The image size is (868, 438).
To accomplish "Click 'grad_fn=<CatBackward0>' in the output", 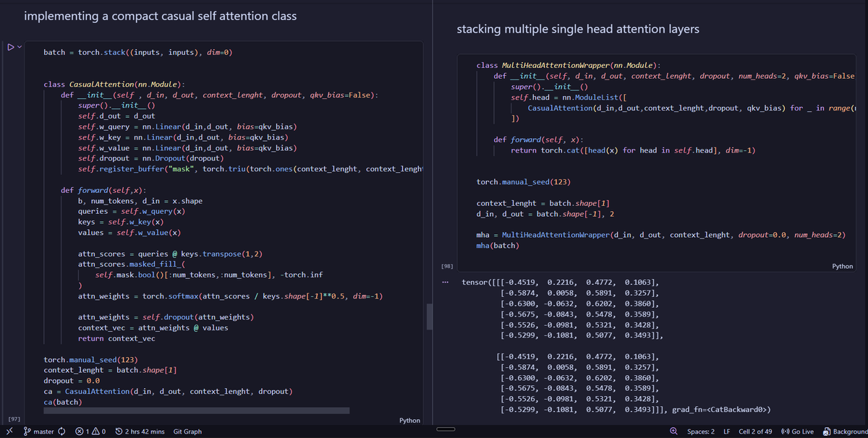I will 718,409.
